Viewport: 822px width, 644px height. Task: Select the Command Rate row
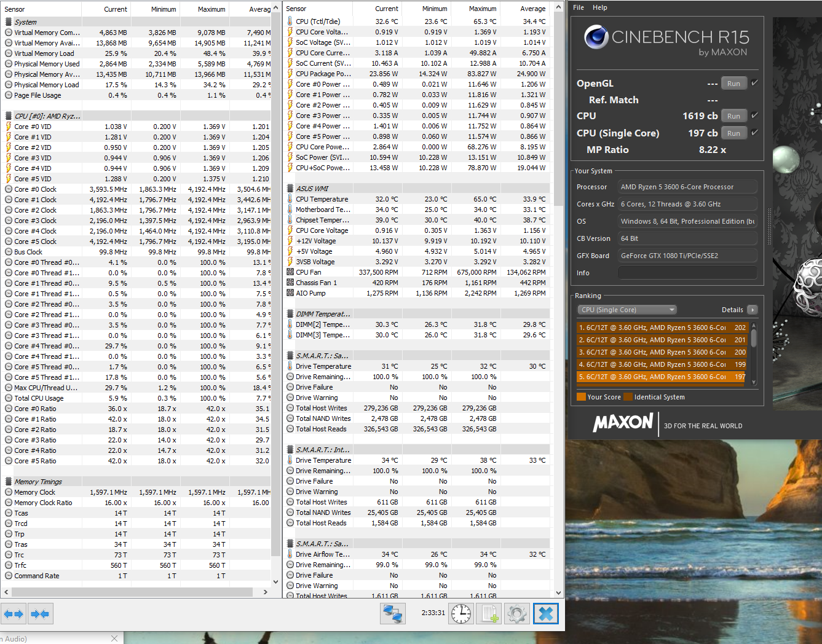[x=136, y=576]
